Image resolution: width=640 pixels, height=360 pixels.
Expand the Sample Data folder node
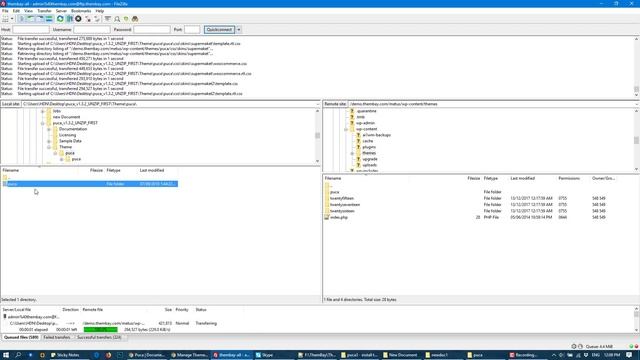click(49, 141)
